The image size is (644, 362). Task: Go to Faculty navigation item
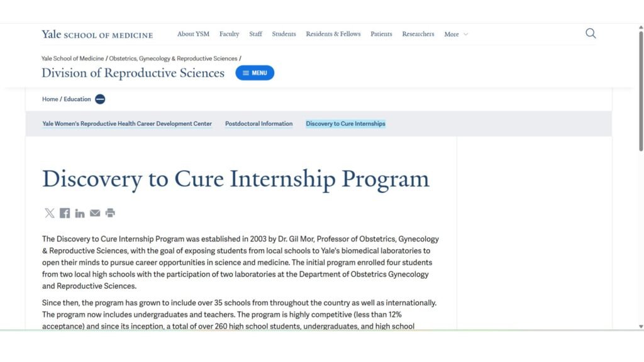(x=229, y=34)
